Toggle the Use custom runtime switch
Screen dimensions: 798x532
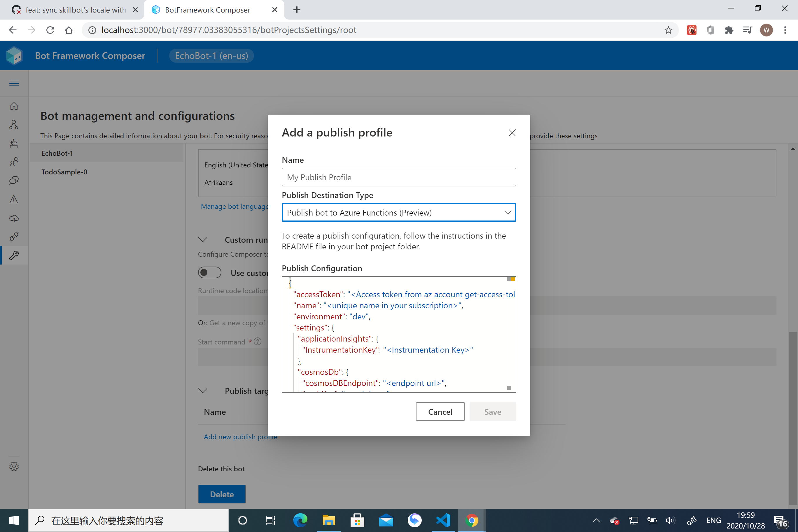209,273
